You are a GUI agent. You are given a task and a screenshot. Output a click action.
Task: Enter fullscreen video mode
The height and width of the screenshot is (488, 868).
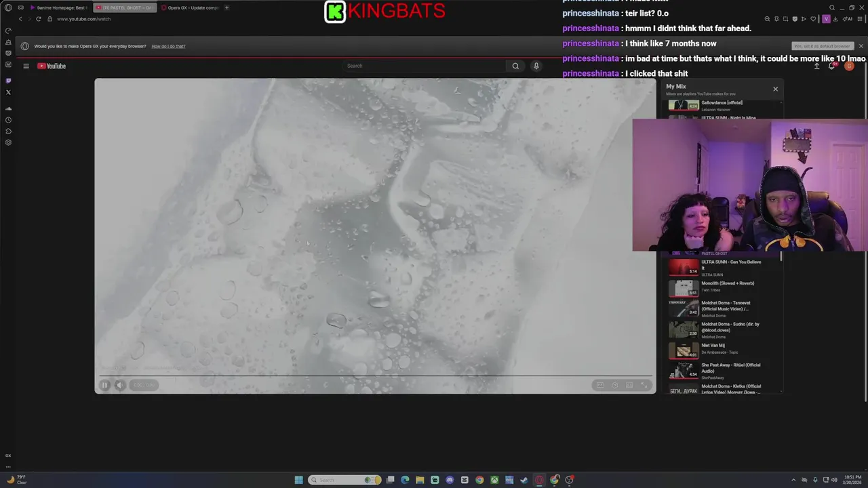(644, 385)
